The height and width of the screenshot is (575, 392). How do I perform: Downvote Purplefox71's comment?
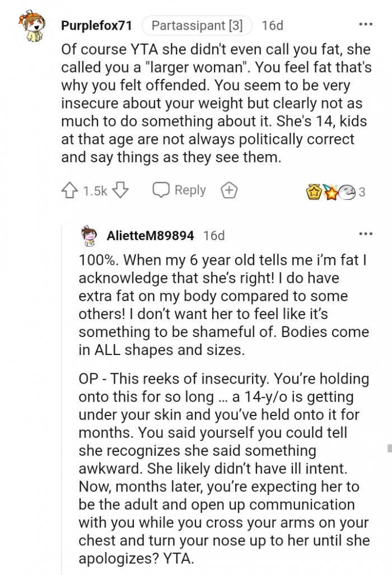pyautogui.click(x=118, y=190)
